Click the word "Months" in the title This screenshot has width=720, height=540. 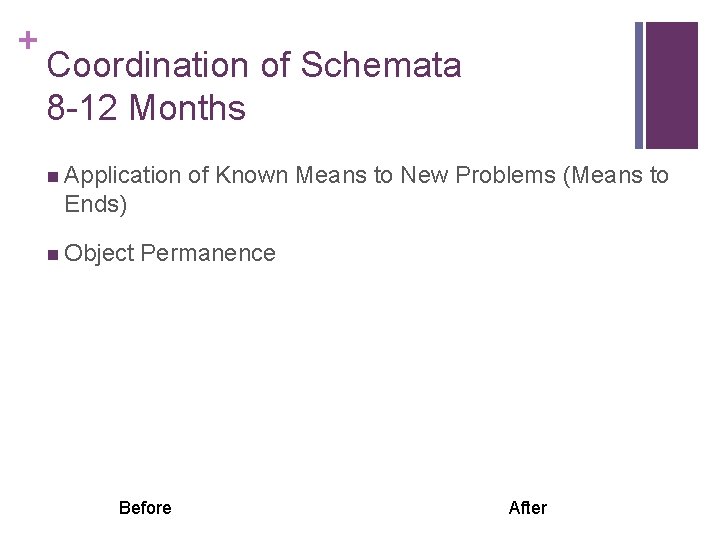[188, 108]
